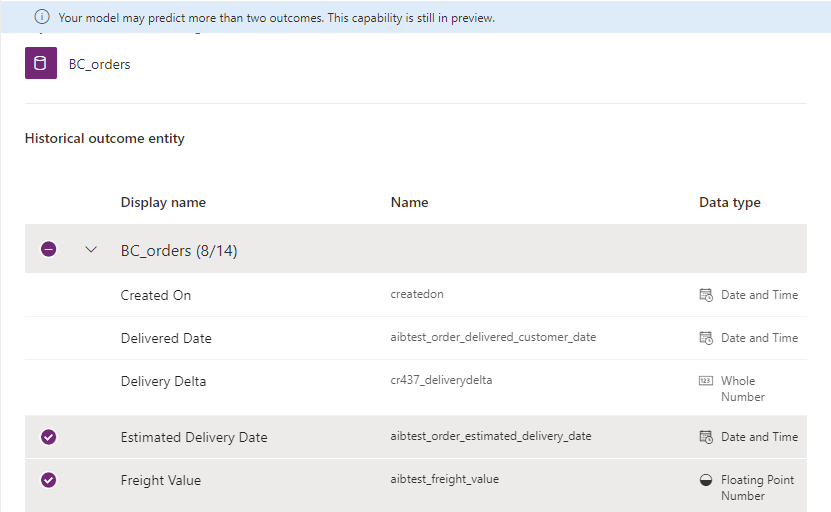Click the Date and Time icon for Created On

pos(706,295)
